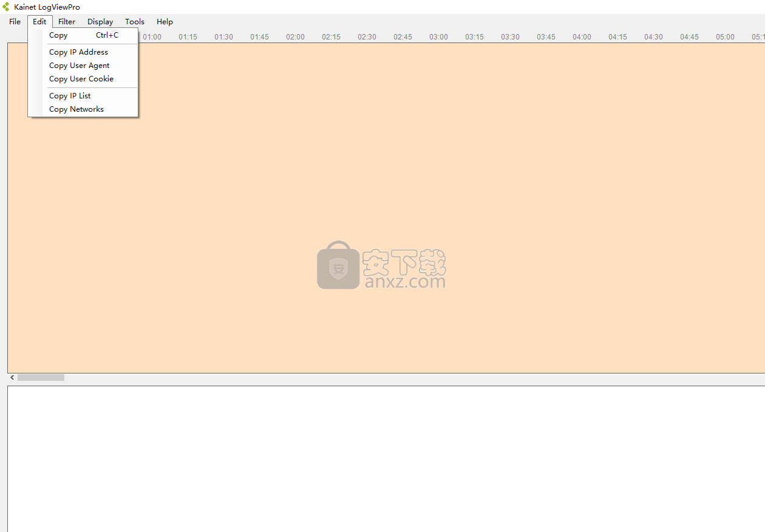Click the 05:00 timeline marker

coord(725,37)
